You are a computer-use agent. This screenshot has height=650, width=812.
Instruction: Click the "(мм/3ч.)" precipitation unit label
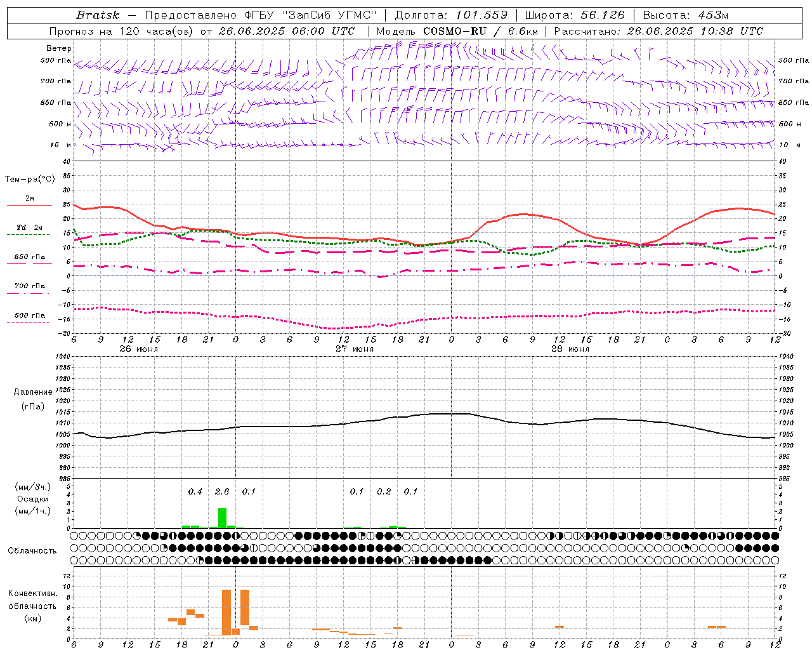tap(32, 487)
